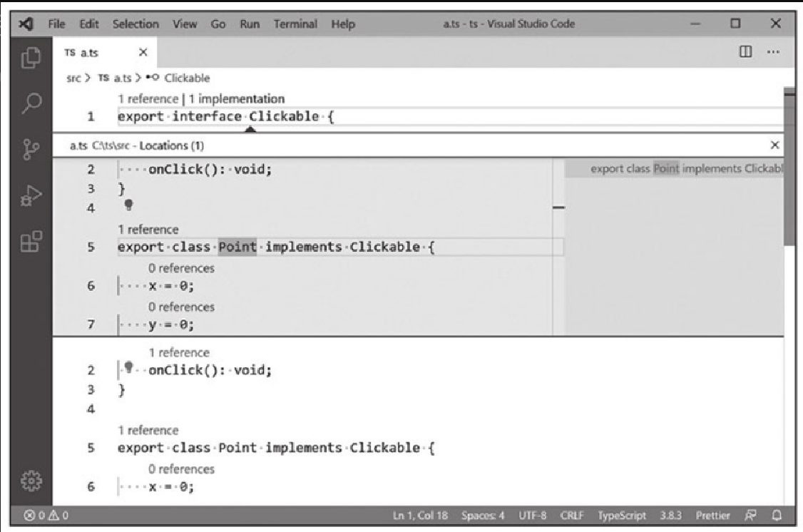Open the Edit menu

(x=88, y=24)
